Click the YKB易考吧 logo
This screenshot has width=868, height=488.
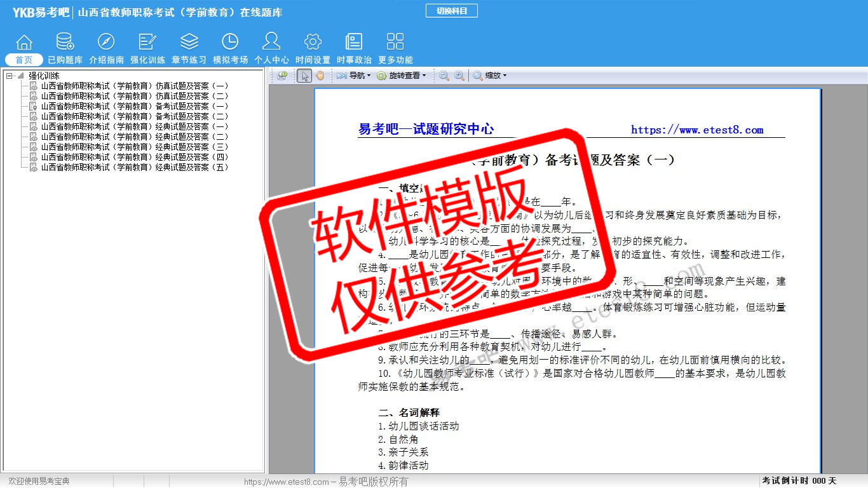point(41,12)
